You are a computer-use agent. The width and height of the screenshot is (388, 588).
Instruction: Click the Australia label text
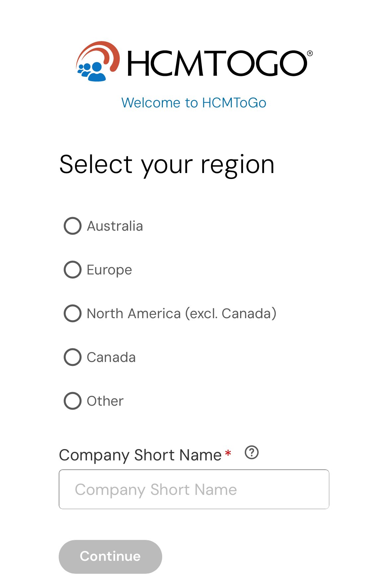(x=115, y=226)
